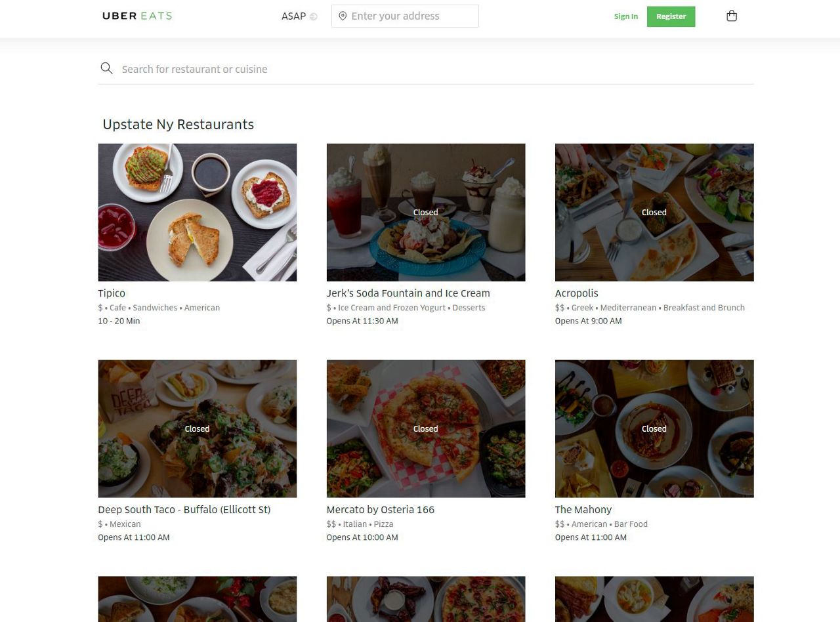Open The Mahony name link

[583, 510]
